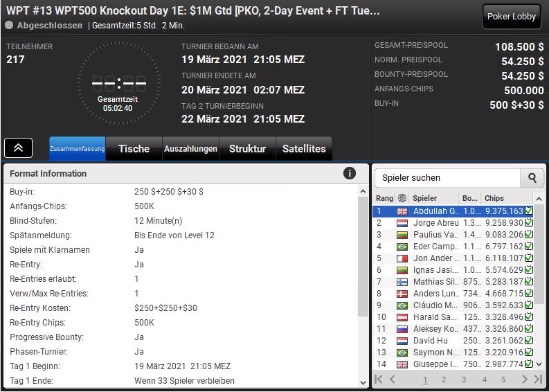This screenshot has height=392, width=549.
Task: Click the Austria flag beside Harald Sa...
Action: [x=402, y=317]
